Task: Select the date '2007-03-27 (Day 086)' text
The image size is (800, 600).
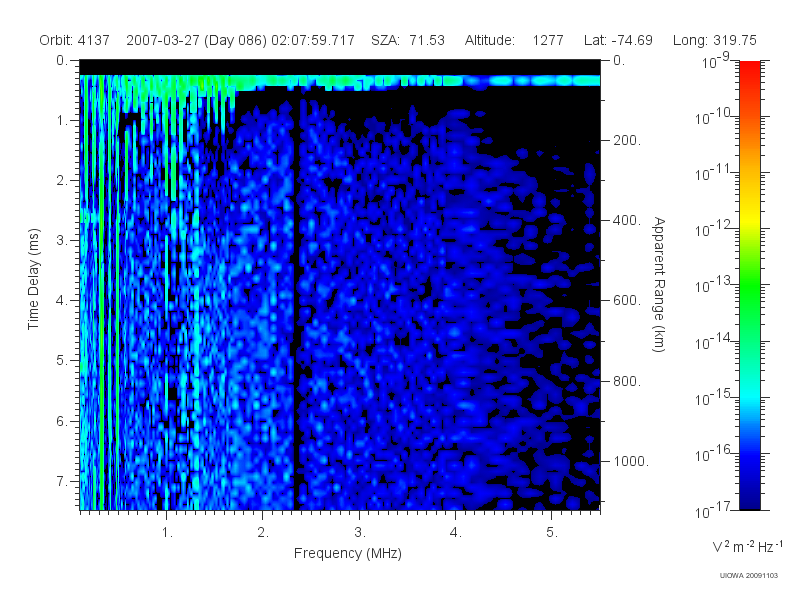Action: [x=196, y=40]
